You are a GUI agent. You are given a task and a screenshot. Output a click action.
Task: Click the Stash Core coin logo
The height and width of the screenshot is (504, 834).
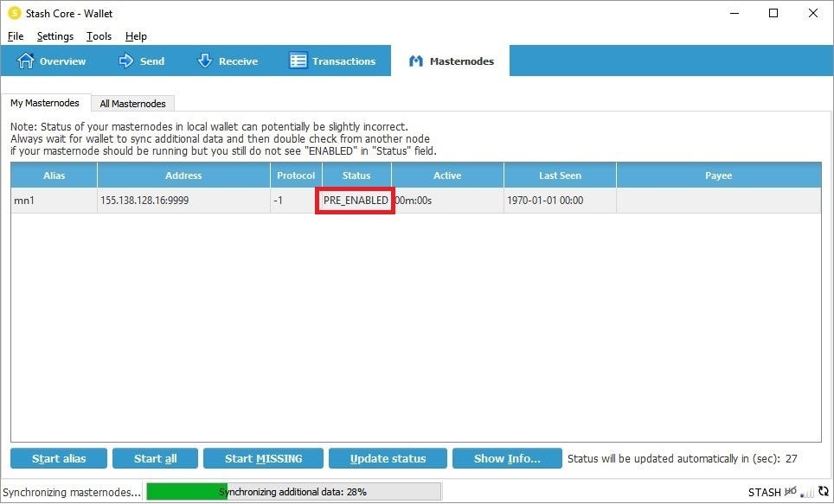coord(15,13)
